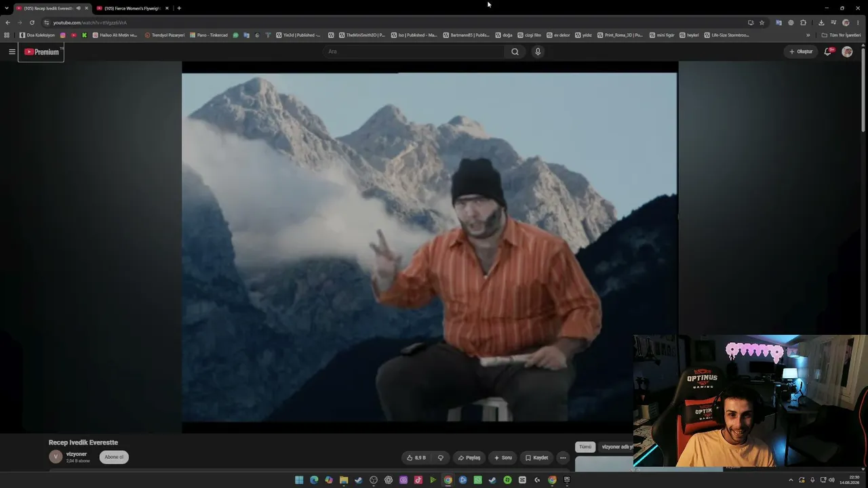The image size is (868, 488).
Task: Open the clock and date panel
Action: click(x=848, y=480)
